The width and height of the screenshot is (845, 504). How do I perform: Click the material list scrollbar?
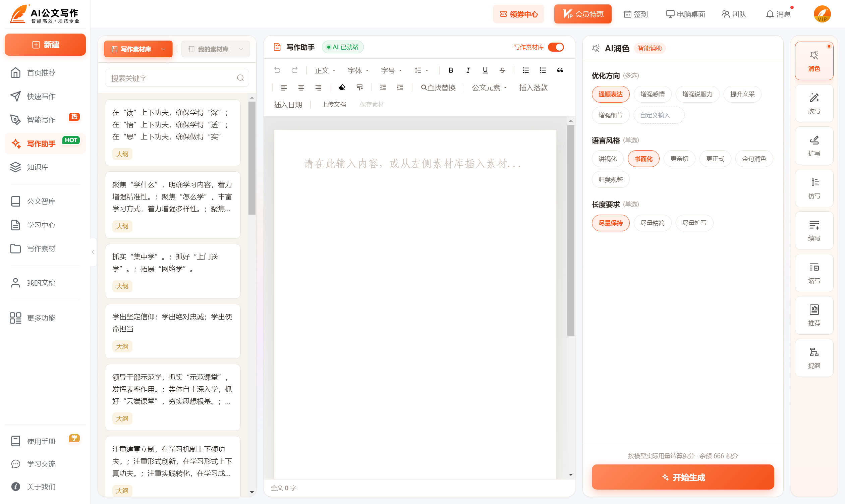252,158
